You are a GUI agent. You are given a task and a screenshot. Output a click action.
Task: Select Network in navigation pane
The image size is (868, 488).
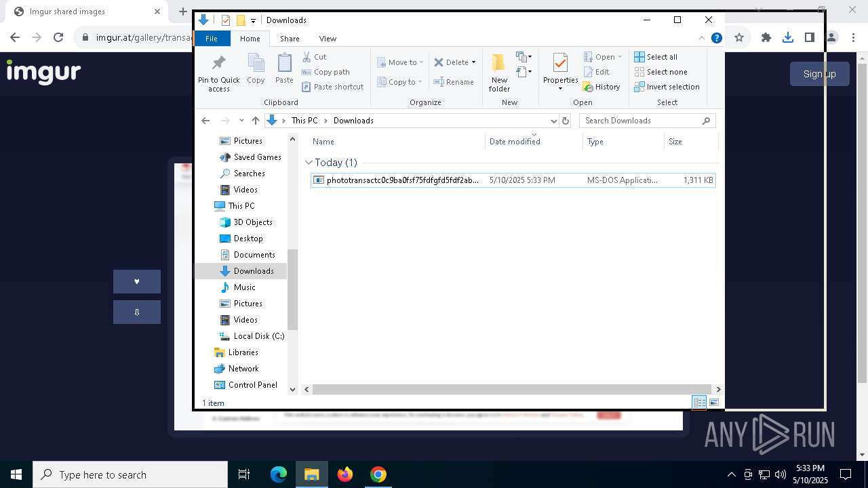pyautogui.click(x=236, y=369)
